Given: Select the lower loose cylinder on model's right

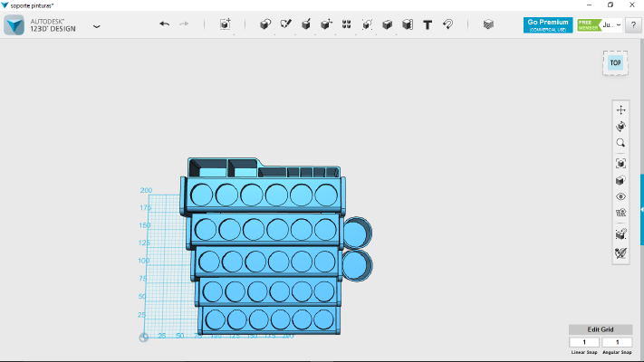Looking at the screenshot, I should [357, 265].
